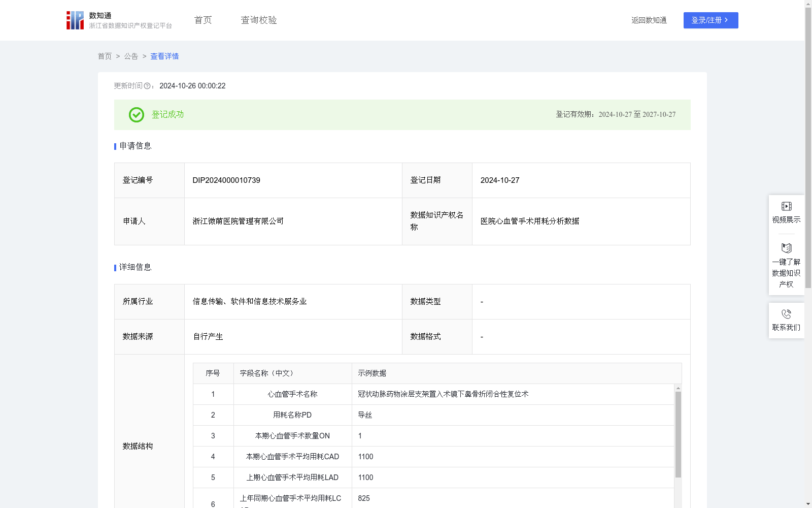Select registration number DIP2024000010739
Screen dimensions: 812x508
[x=226, y=180]
